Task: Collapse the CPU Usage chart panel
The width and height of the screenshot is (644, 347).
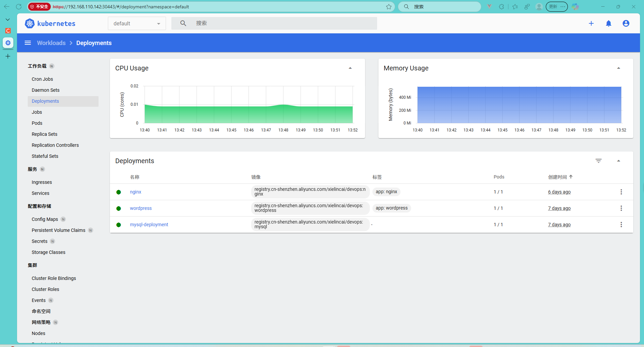Action: click(x=350, y=68)
